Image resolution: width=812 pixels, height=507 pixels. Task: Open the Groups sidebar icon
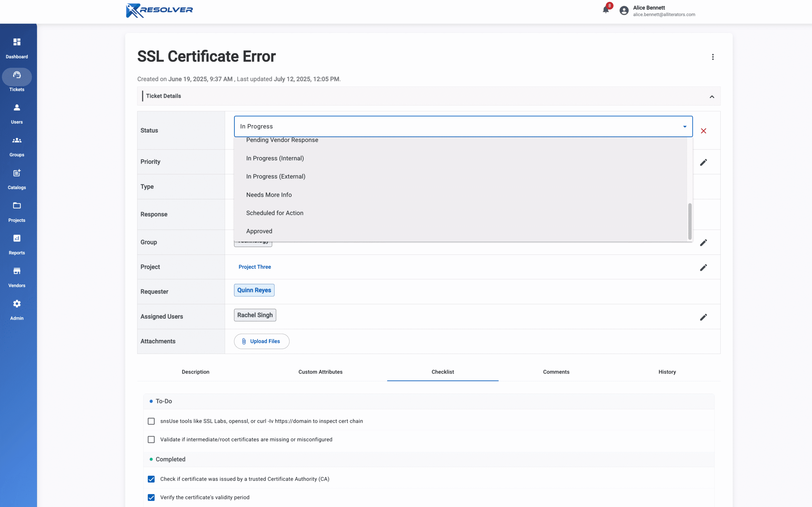pos(17,140)
